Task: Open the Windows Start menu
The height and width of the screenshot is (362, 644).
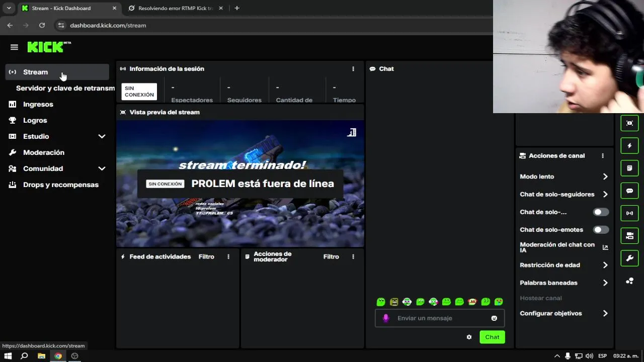Action: (x=8, y=356)
